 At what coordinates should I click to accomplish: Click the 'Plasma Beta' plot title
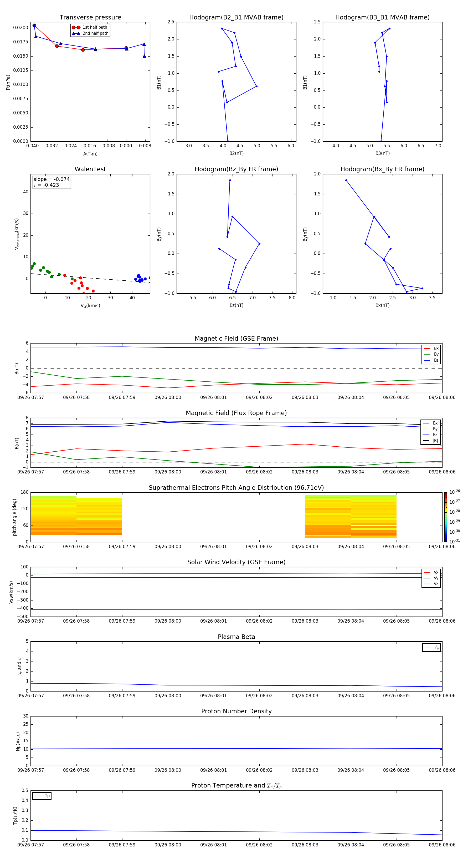coord(236,637)
